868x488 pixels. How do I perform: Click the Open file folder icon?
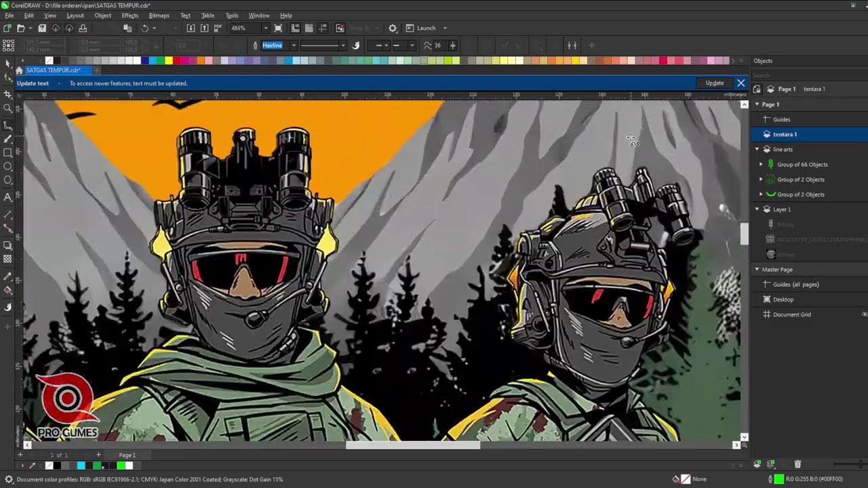[21, 28]
